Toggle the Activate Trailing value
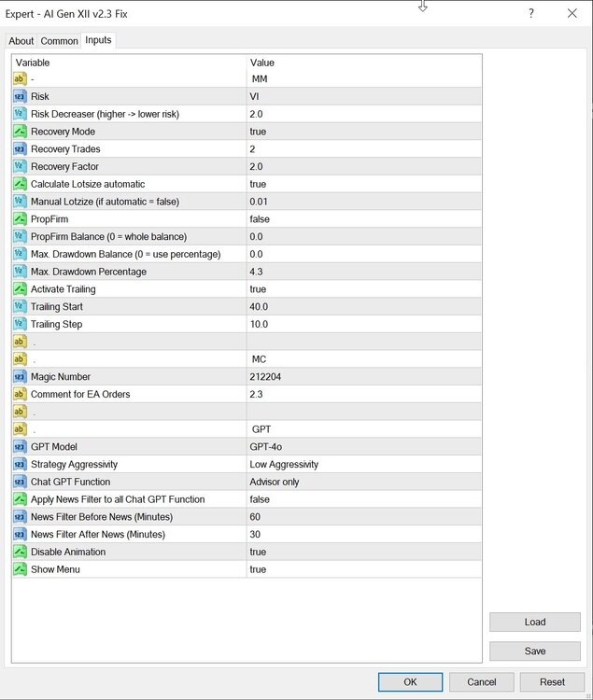 [x=364, y=288]
